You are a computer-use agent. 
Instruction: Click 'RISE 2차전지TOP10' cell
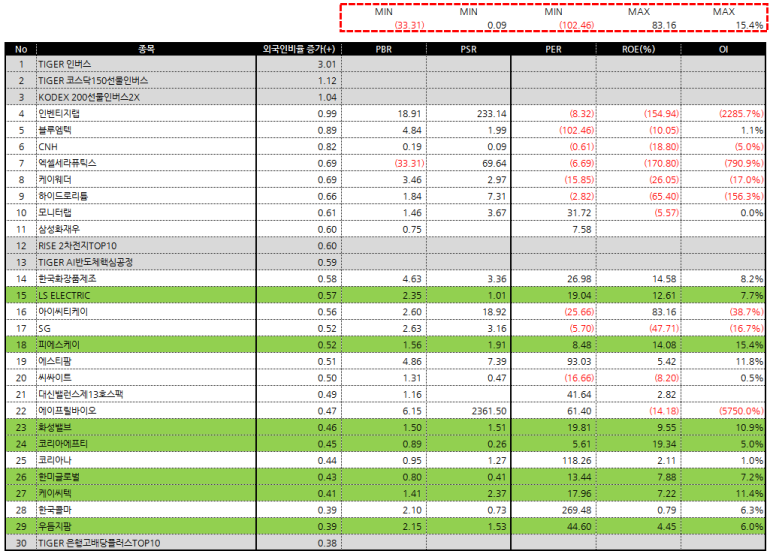[x=146, y=245]
